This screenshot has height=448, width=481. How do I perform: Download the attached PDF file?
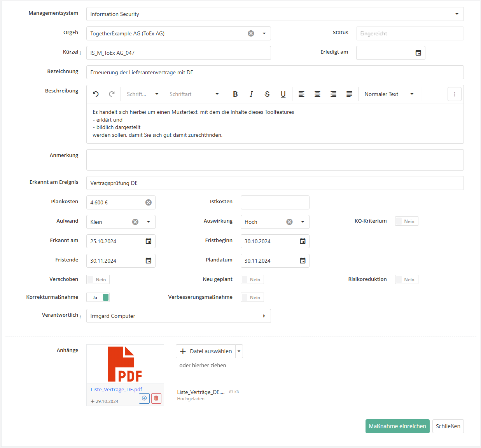144,398
